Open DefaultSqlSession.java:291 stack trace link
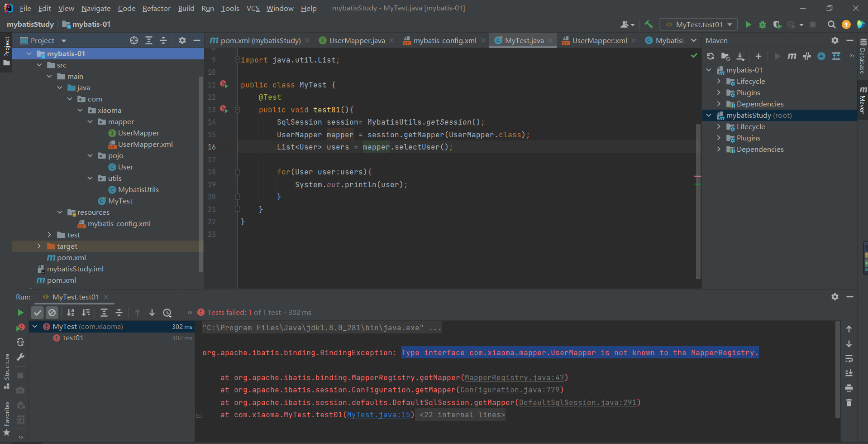The height and width of the screenshot is (444, 868). click(578, 402)
